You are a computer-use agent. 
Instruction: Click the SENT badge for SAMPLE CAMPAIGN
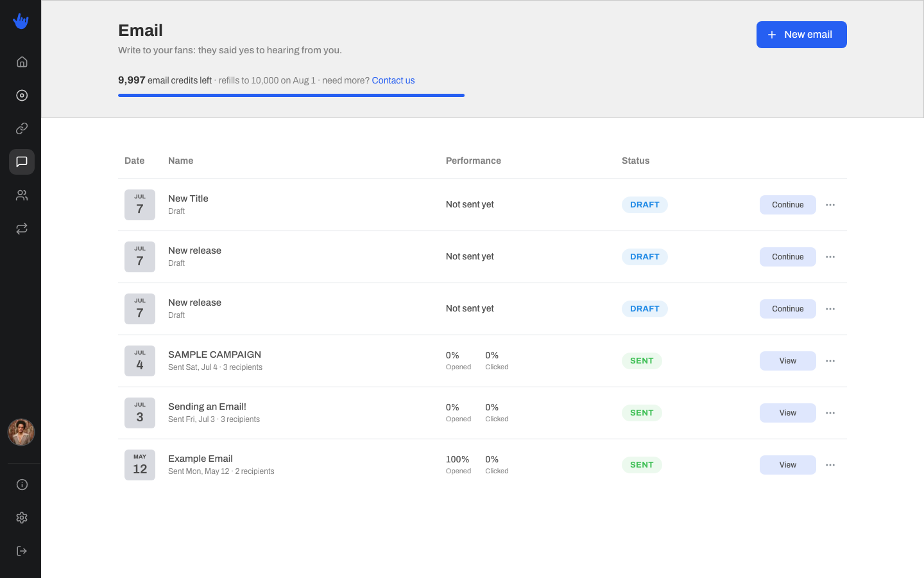642,361
